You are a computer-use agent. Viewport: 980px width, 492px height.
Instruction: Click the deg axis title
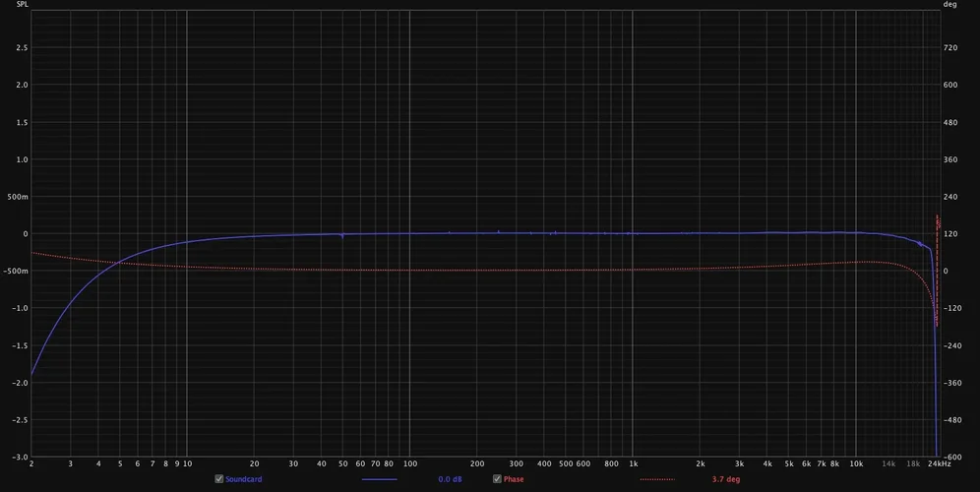pos(949,4)
